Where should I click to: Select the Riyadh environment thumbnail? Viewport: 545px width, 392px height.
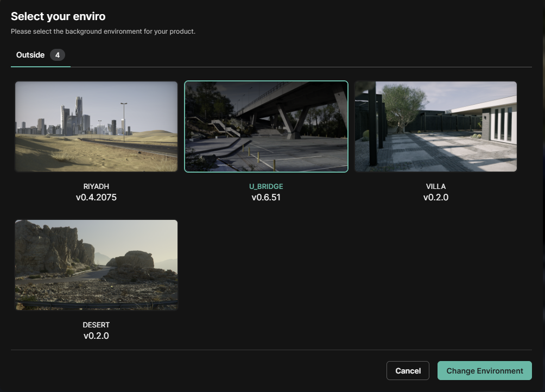[x=96, y=127]
